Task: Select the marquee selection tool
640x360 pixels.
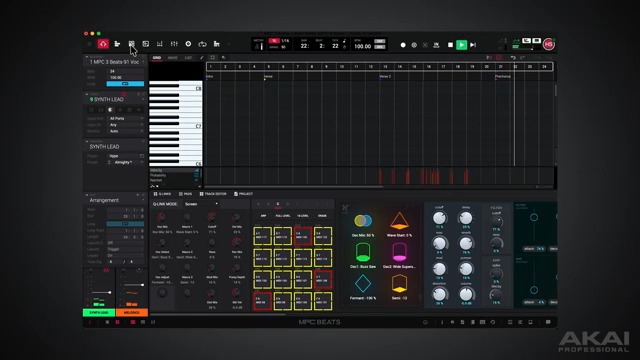Action: [x=213, y=58]
